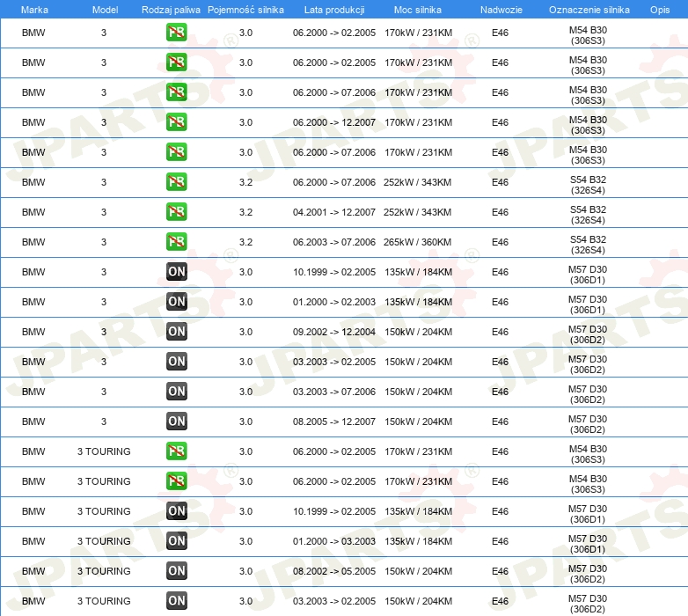Click the ON diesel icon in the 09.2002 -> 12.2004 row
This screenshot has width=688, height=616.
click(176, 331)
